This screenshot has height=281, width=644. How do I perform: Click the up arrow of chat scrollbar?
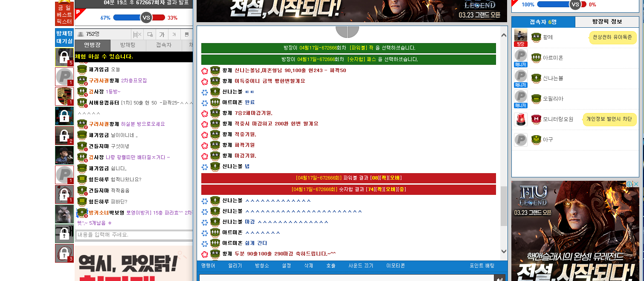(504, 35)
